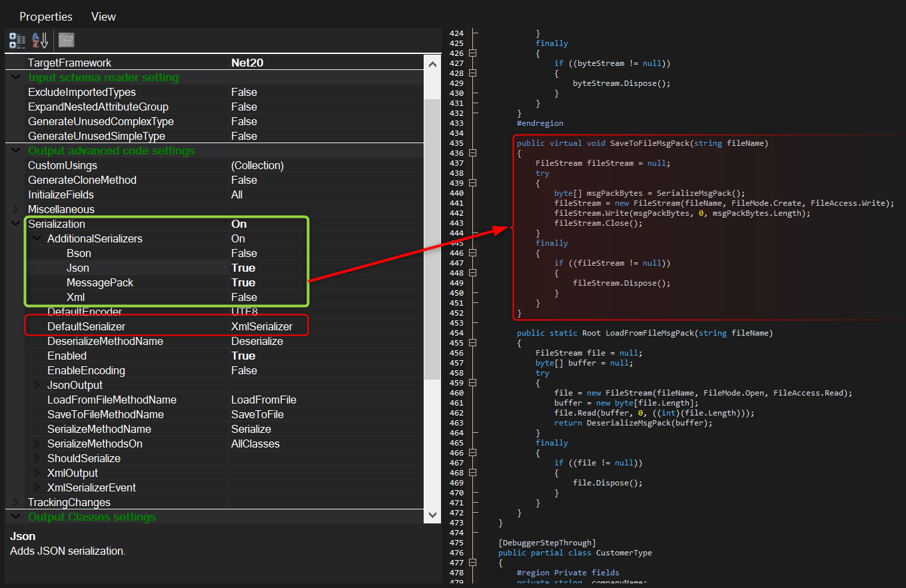Collapse code fold at line 446
906x588 pixels.
click(474, 253)
